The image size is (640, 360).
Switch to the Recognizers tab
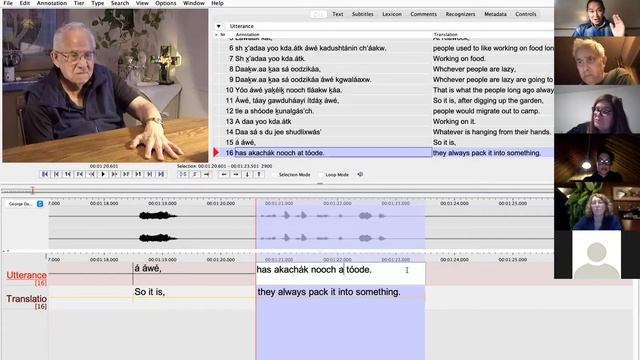[x=460, y=14]
